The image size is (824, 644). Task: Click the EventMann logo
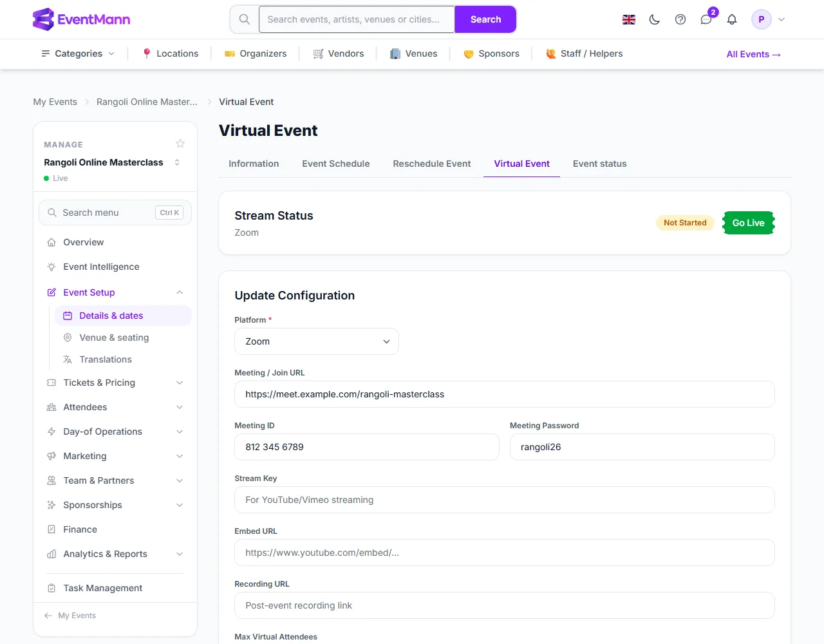pyautogui.click(x=82, y=19)
